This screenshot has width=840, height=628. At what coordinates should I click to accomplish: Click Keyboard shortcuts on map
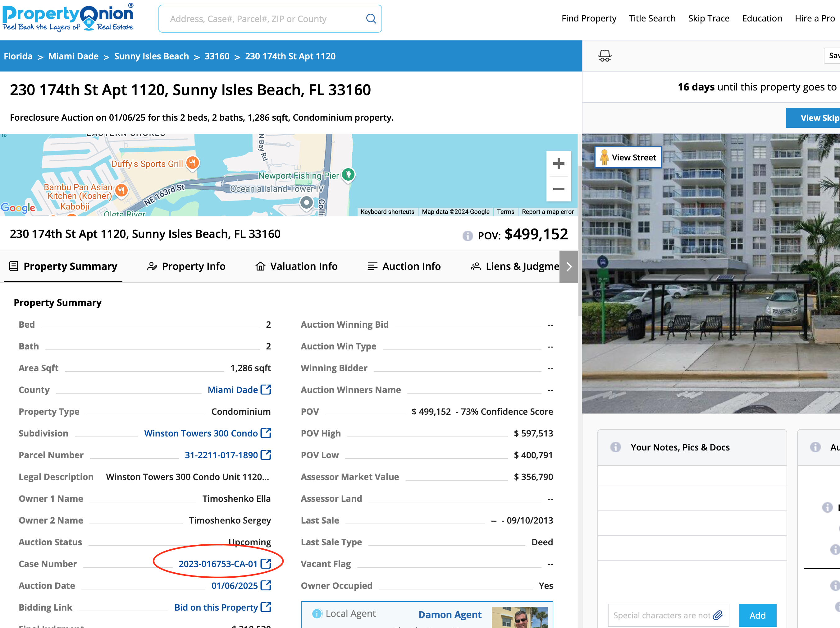(387, 212)
